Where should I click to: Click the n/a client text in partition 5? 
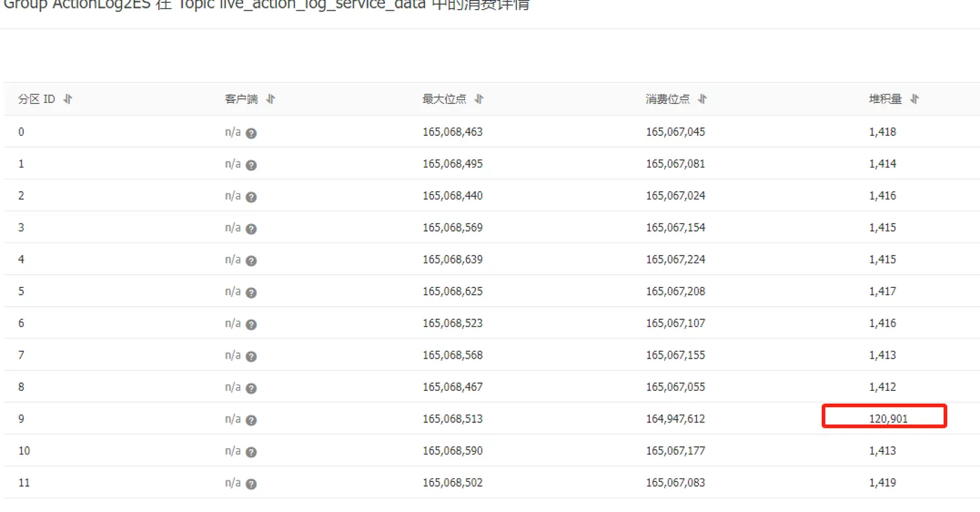coord(232,291)
